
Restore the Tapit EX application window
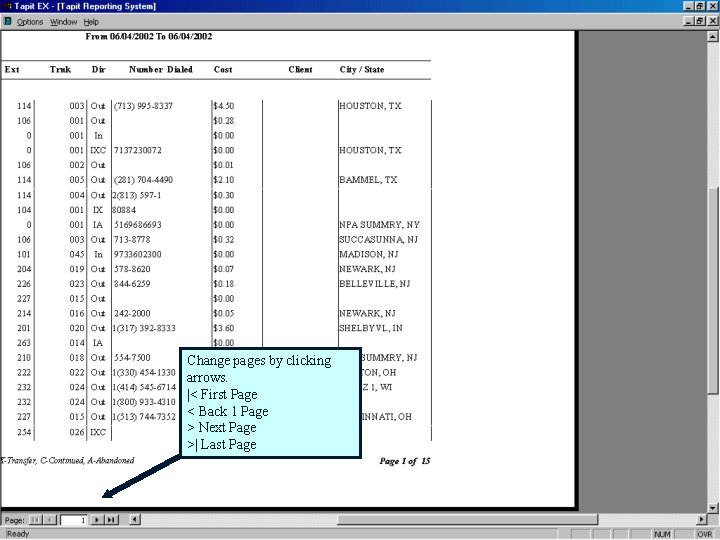coord(700,6)
